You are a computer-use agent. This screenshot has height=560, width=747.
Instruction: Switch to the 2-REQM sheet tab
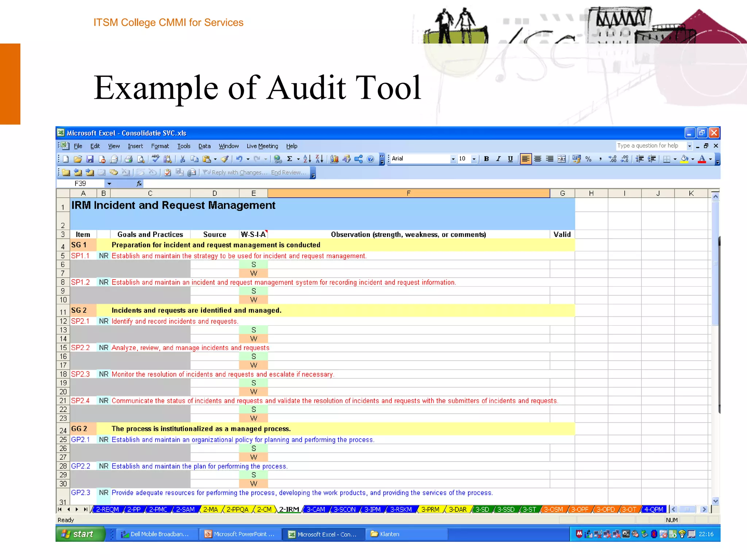(x=107, y=509)
